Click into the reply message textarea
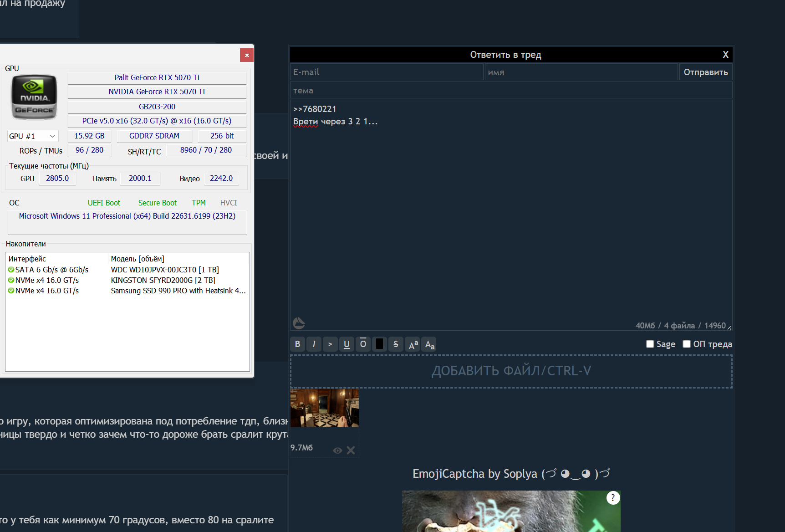 511,215
